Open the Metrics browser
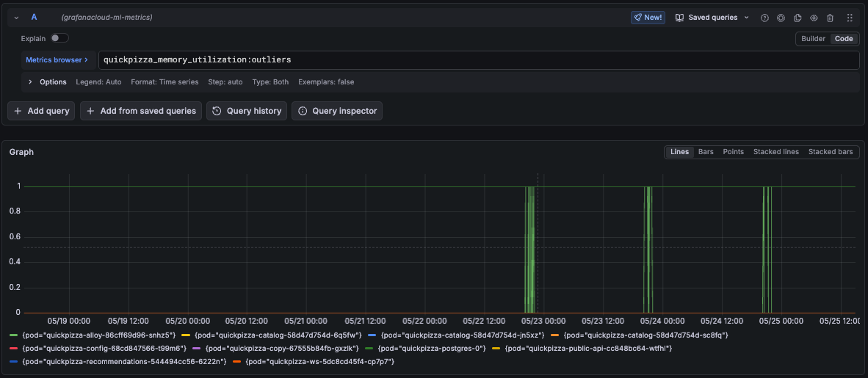The image size is (868, 378). [x=57, y=59]
